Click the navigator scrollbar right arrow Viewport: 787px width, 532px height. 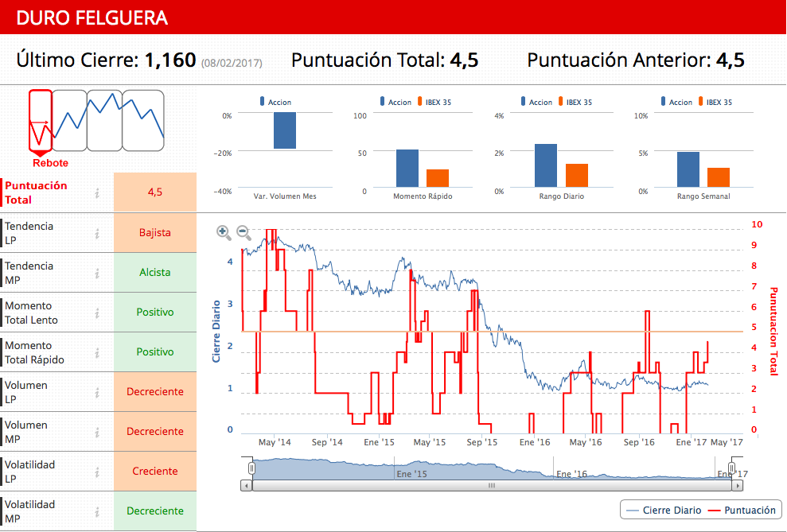point(738,485)
